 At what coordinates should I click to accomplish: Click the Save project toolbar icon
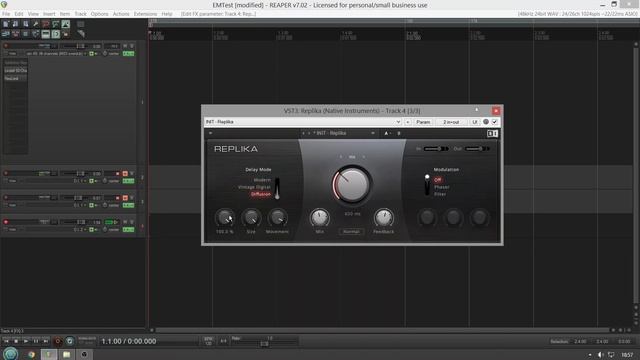26,24
